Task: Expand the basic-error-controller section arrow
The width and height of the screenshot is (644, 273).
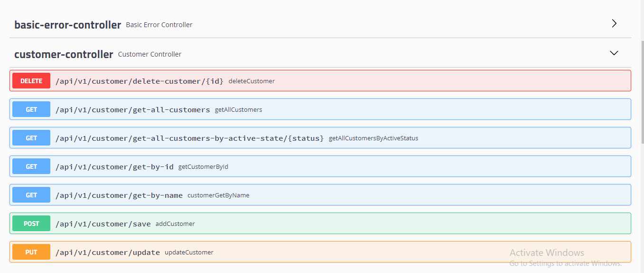Action: (614, 23)
